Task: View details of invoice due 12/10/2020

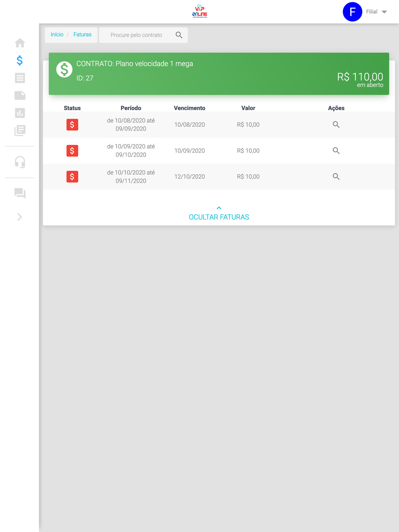Action: tap(336, 176)
